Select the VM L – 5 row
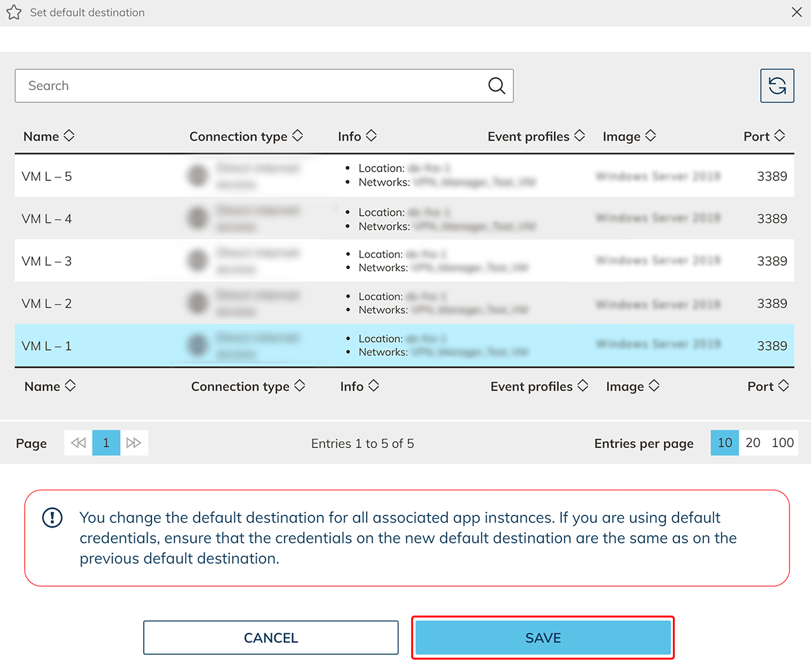 pyautogui.click(x=47, y=176)
